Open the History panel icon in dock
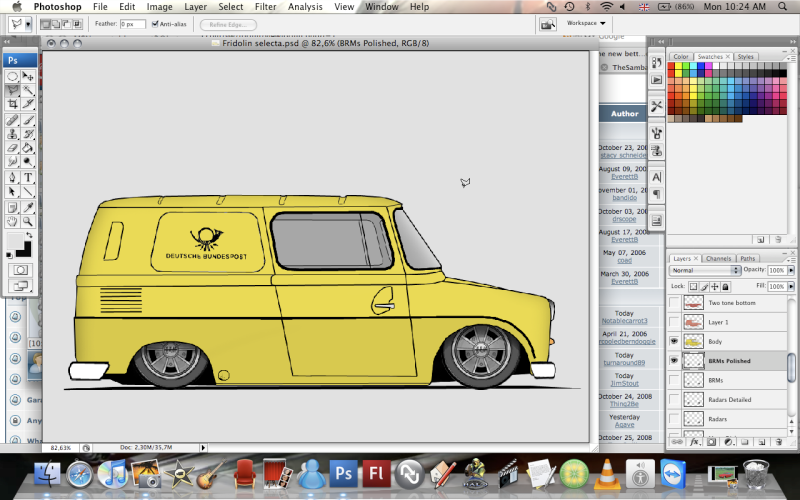The height and width of the screenshot is (500, 800). point(657,63)
